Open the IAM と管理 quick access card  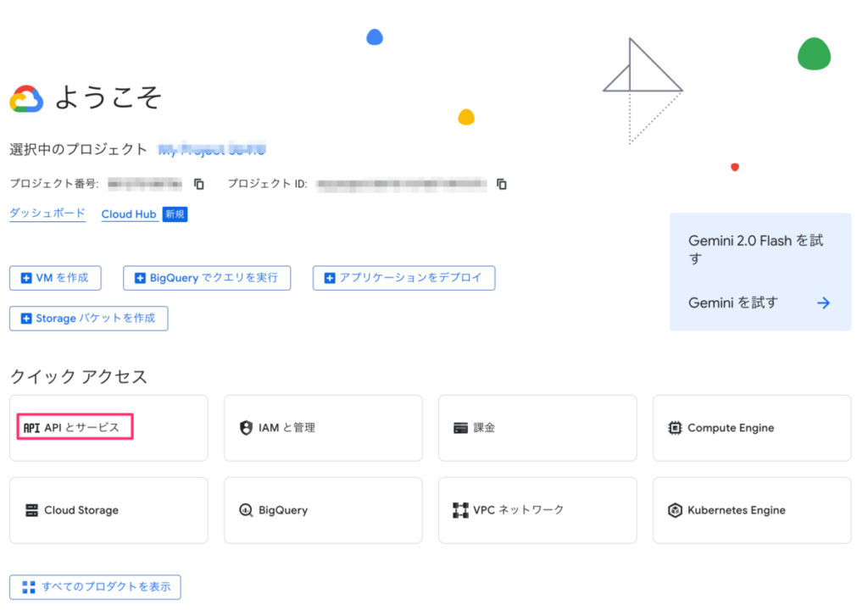pos(323,428)
